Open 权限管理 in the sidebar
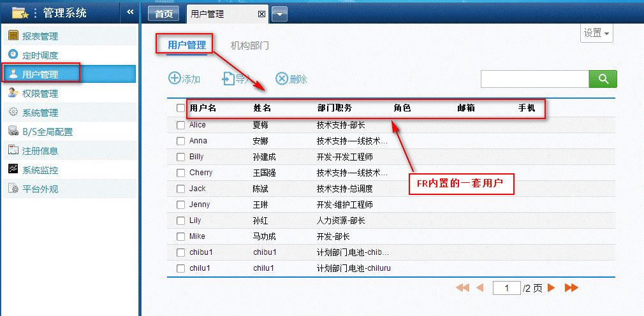 click(40, 94)
